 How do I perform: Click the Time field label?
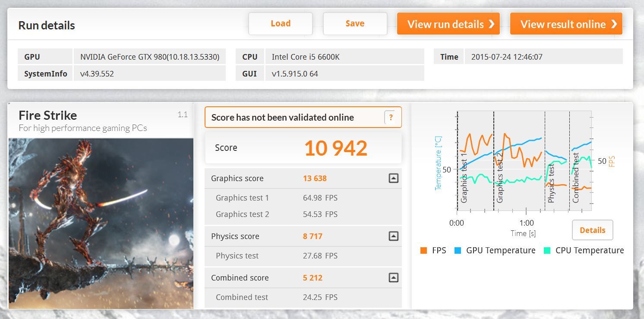(449, 57)
